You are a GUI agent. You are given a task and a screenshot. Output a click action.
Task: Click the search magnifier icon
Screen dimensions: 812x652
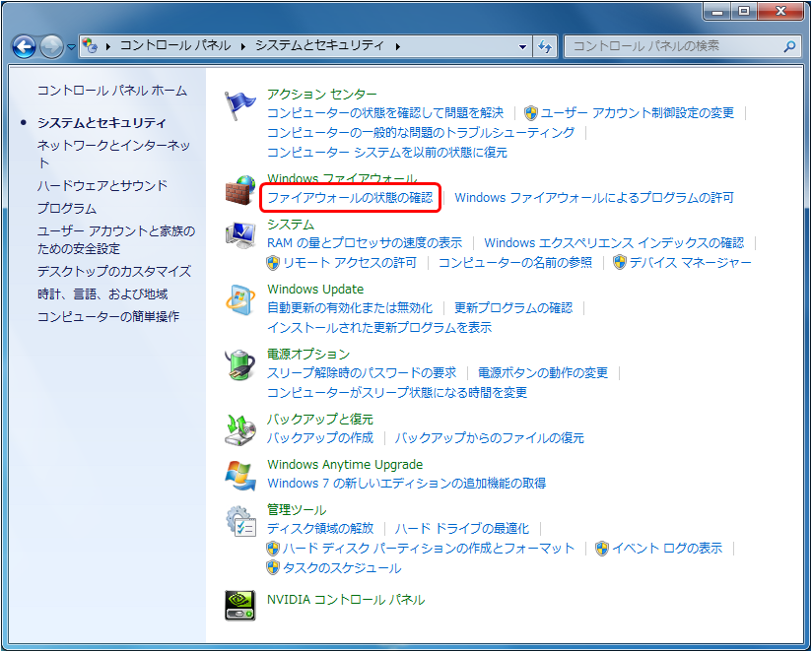point(789,46)
